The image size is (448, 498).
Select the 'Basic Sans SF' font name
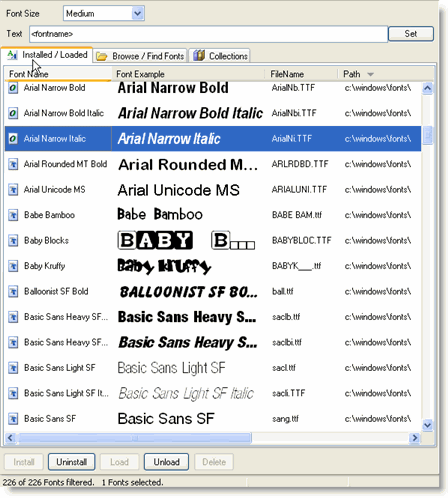(50, 419)
